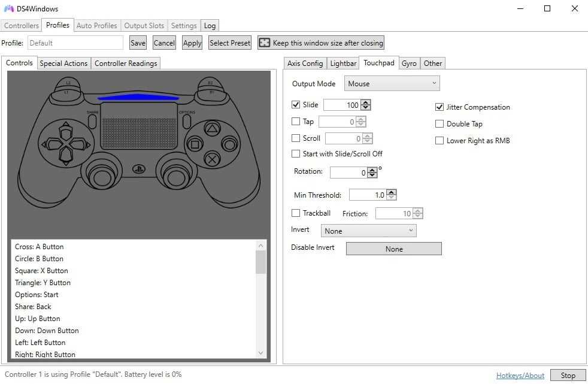Click the Profile name input field

(75, 43)
